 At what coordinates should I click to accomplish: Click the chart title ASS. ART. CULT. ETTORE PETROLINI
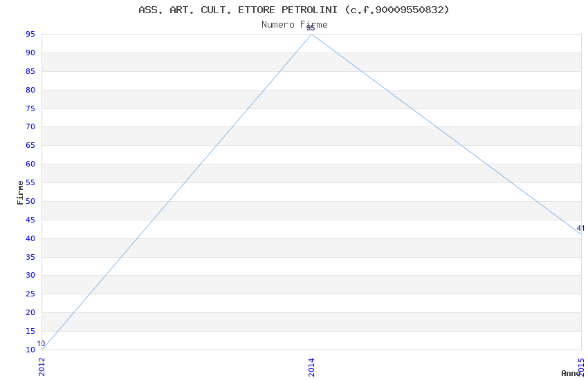[x=293, y=10]
